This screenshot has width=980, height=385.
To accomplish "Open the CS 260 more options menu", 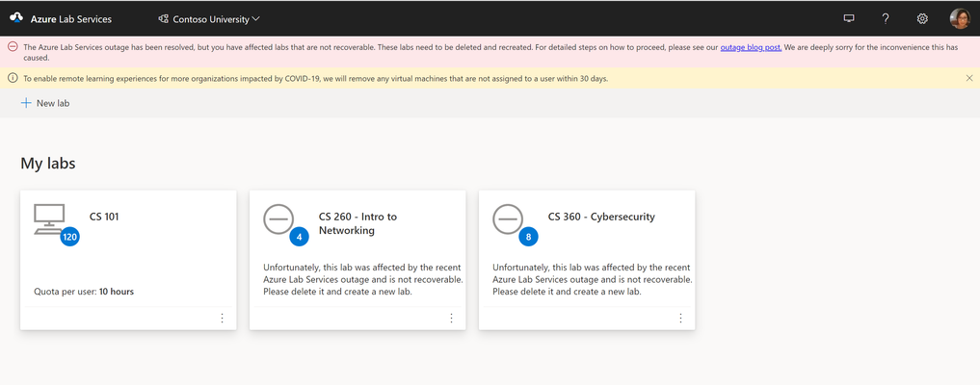I will [451, 319].
